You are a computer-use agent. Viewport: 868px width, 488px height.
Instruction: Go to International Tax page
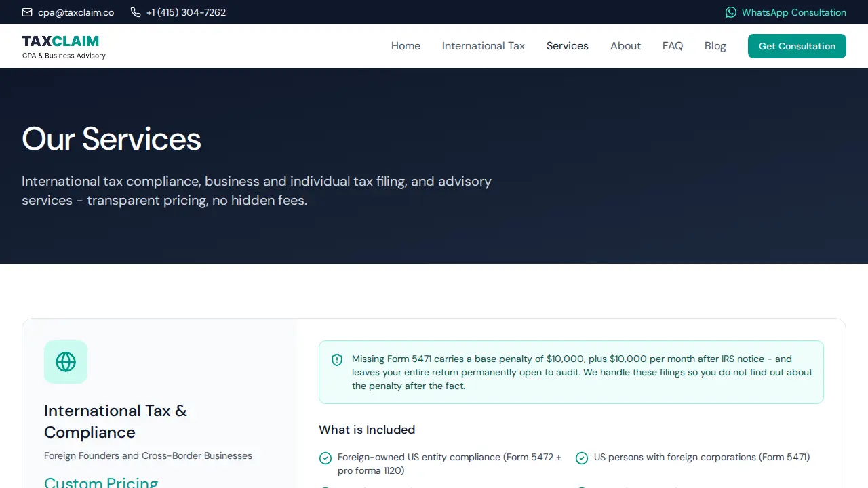click(484, 46)
